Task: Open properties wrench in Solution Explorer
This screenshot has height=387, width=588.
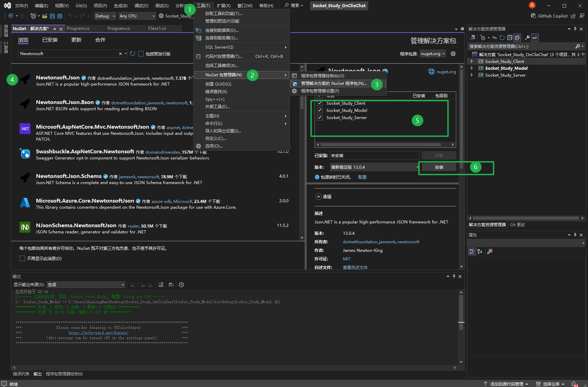Action: pyautogui.click(x=527, y=38)
